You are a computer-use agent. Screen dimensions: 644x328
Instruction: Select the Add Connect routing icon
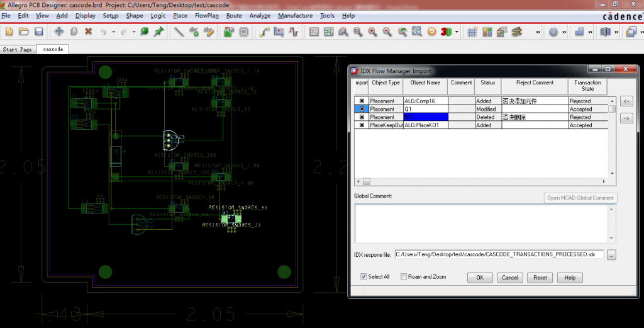pos(264,31)
